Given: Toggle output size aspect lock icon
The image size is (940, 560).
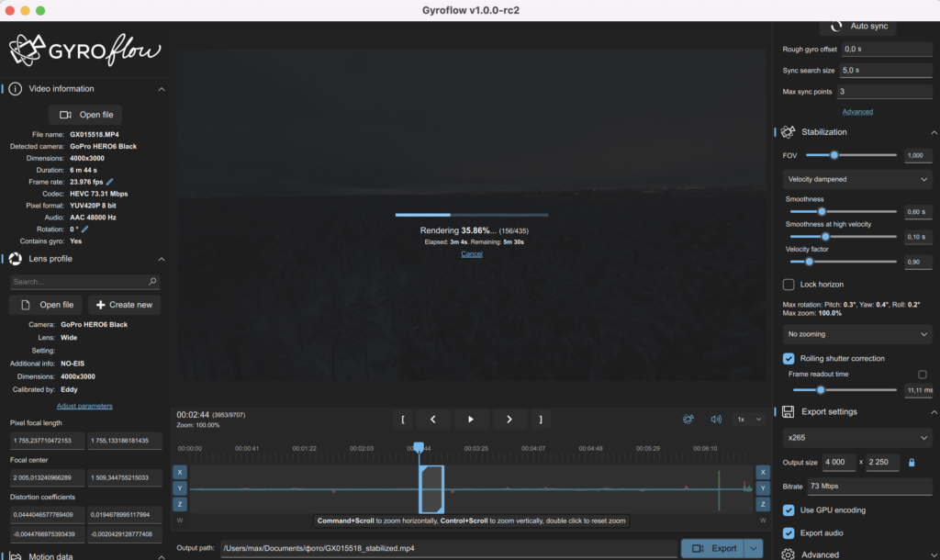Looking at the screenshot, I should 912,463.
